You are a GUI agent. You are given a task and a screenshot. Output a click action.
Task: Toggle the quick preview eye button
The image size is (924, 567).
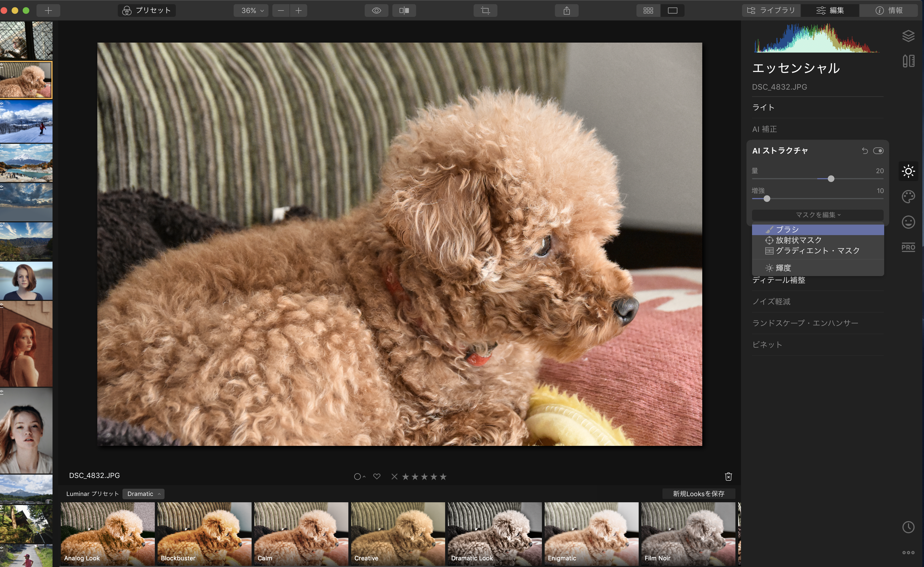(376, 11)
